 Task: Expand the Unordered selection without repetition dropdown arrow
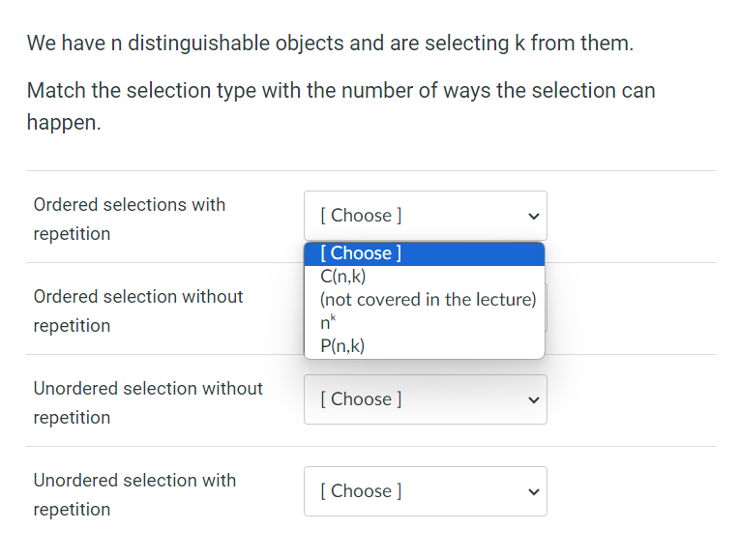tap(531, 399)
